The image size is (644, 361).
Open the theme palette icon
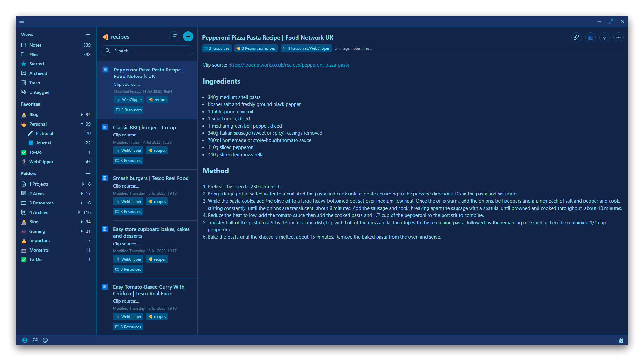point(45,340)
